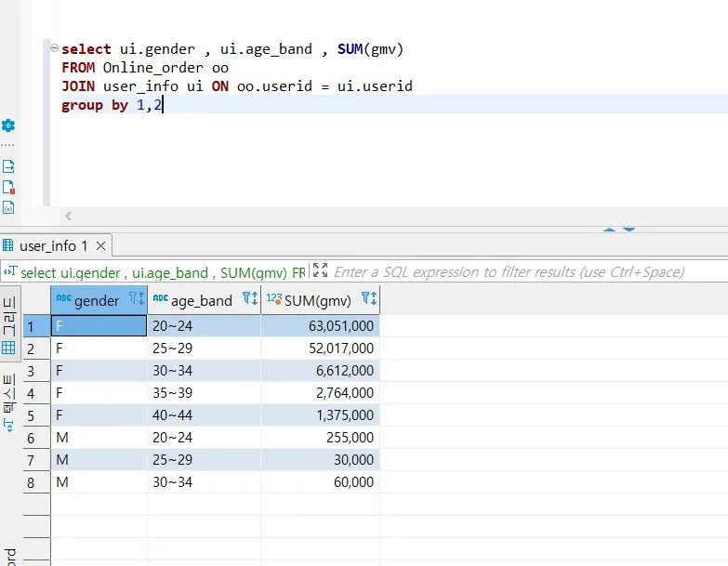Select the cell '35~39'
Screen dimensions: 728x566
[x=204, y=392]
